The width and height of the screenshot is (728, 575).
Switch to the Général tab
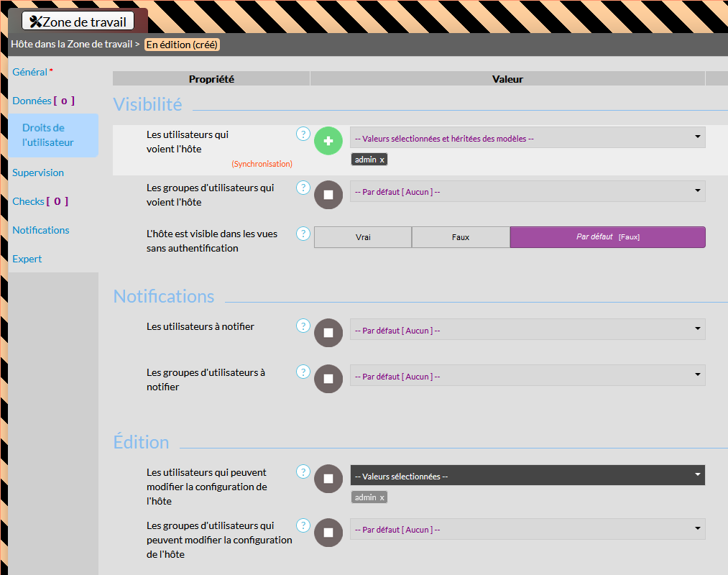pyautogui.click(x=30, y=72)
